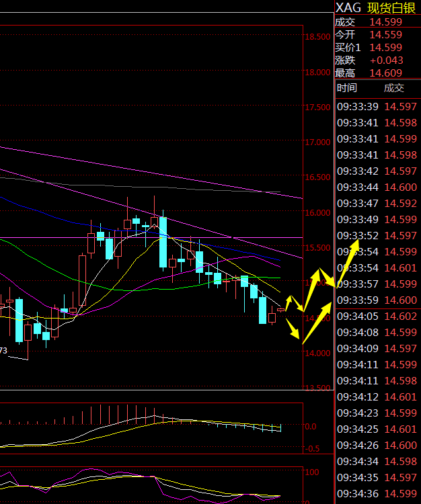Click the 14.000 price axis label
The width and height of the screenshot is (421, 504).
tap(317, 353)
